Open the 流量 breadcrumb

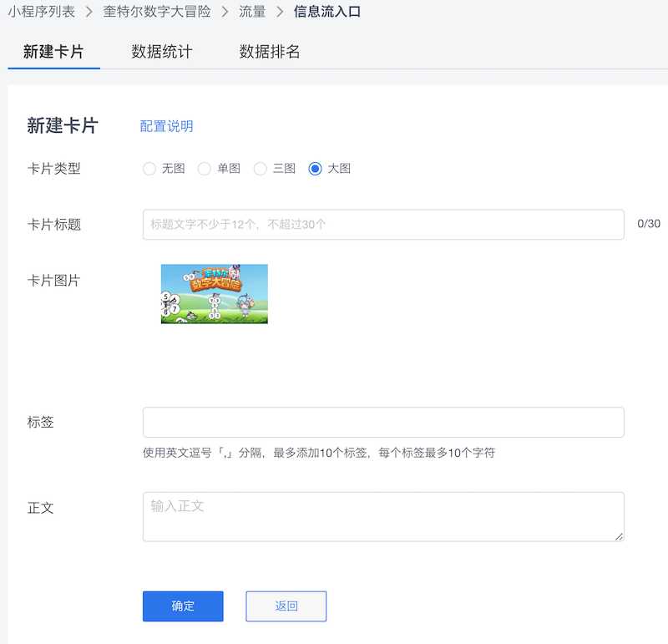tap(252, 12)
